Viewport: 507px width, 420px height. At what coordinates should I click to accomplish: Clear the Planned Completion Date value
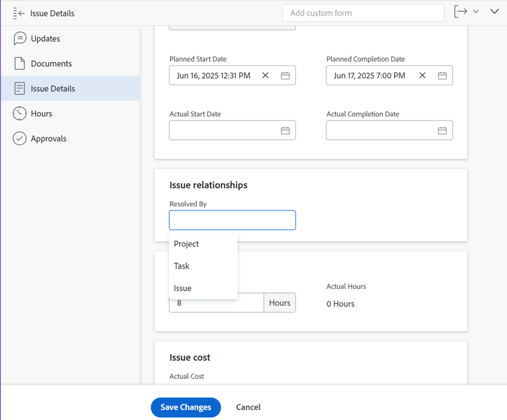(x=422, y=76)
